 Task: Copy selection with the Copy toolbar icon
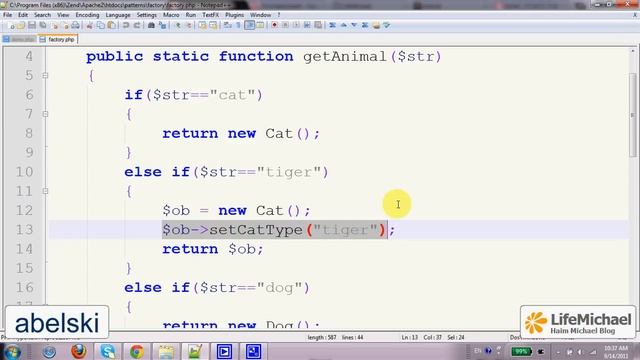click(x=100, y=25)
